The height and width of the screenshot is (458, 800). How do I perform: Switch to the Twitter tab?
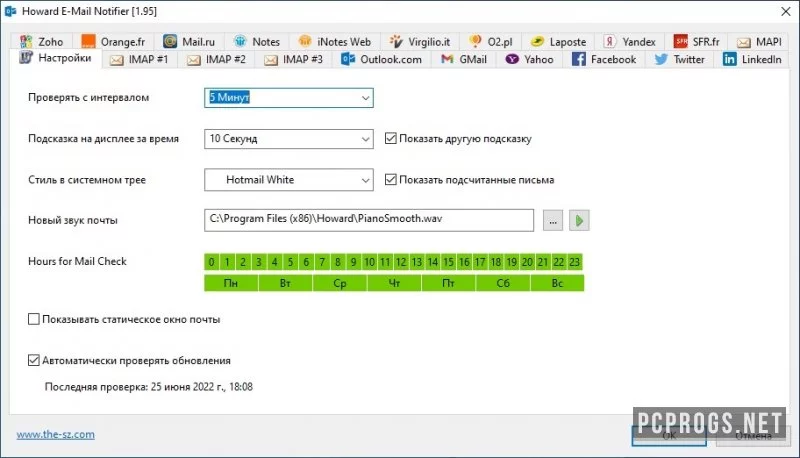(680, 60)
